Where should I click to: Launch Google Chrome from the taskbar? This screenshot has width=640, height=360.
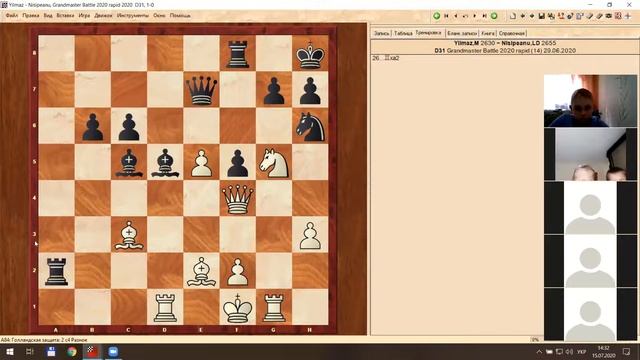pos(72,351)
